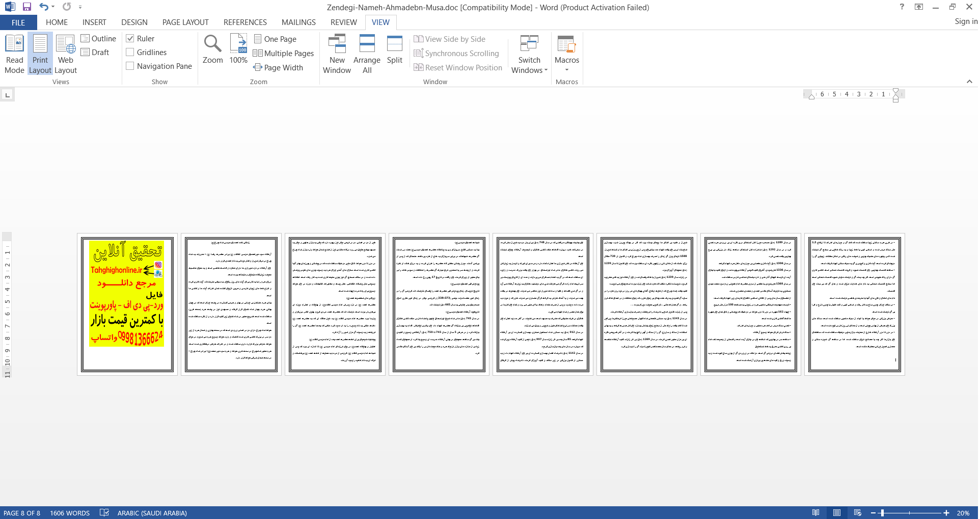Viewport: 980px width, 519px height.
Task: Switch to Draft view
Action: click(95, 53)
